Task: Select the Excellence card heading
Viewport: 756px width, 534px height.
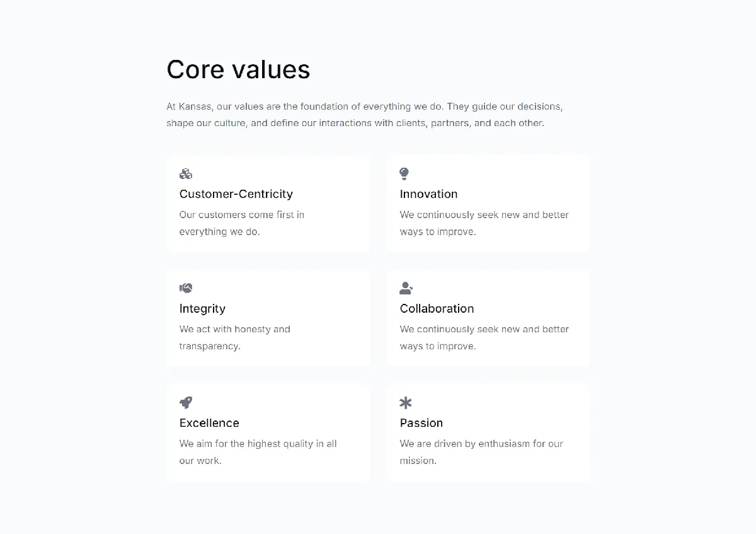Action: (209, 423)
